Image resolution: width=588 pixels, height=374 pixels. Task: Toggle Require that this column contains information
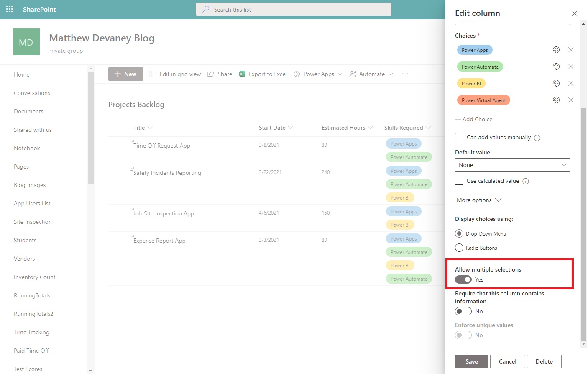pyautogui.click(x=463, y=311)
